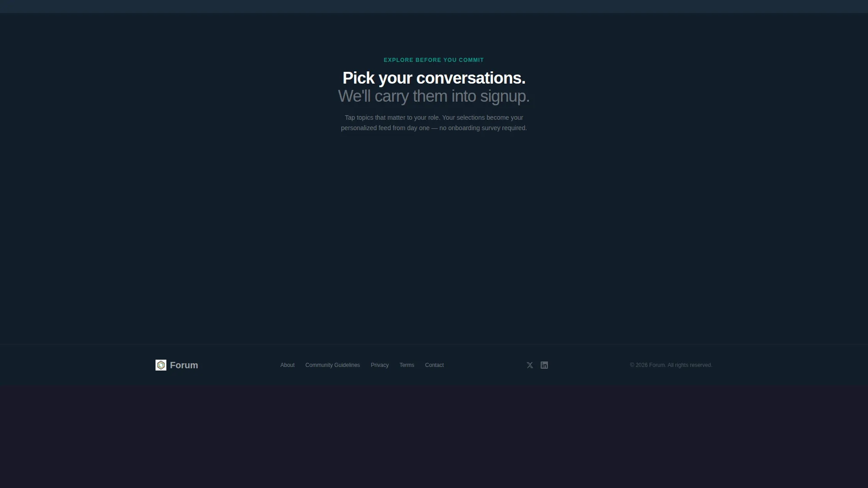Click the 'We'll carry them into signup.' subheading

click(x=434, y=96)
